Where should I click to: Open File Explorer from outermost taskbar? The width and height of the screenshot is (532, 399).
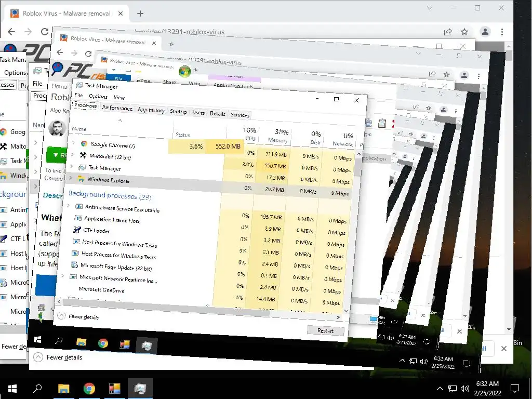63,388
